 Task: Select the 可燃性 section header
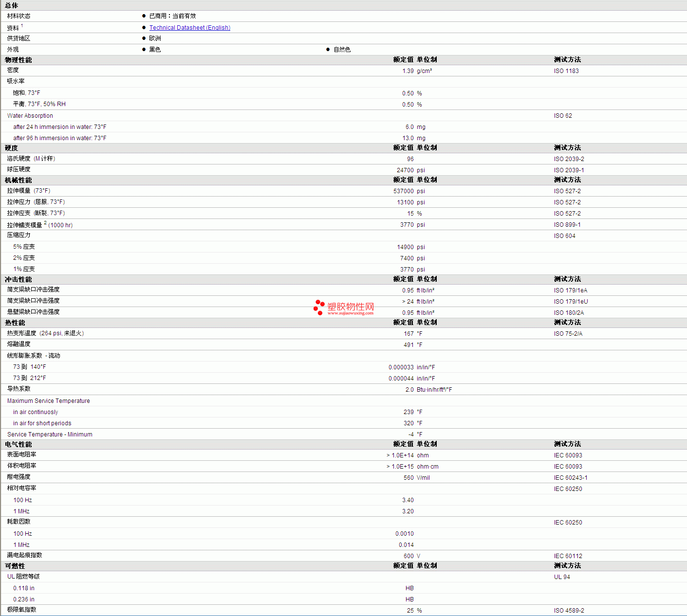(x=15, y=566)
